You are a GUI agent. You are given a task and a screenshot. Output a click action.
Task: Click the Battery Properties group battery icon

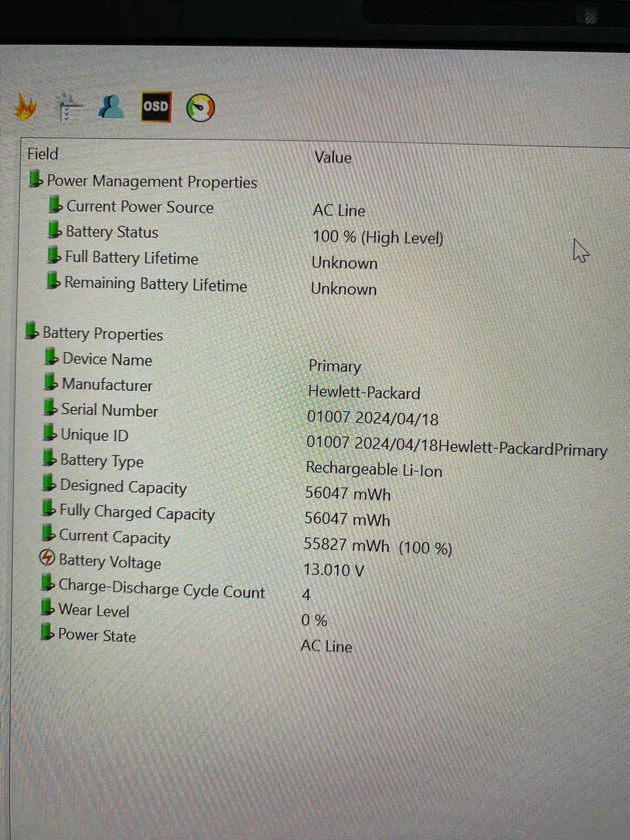click(31, 330)
